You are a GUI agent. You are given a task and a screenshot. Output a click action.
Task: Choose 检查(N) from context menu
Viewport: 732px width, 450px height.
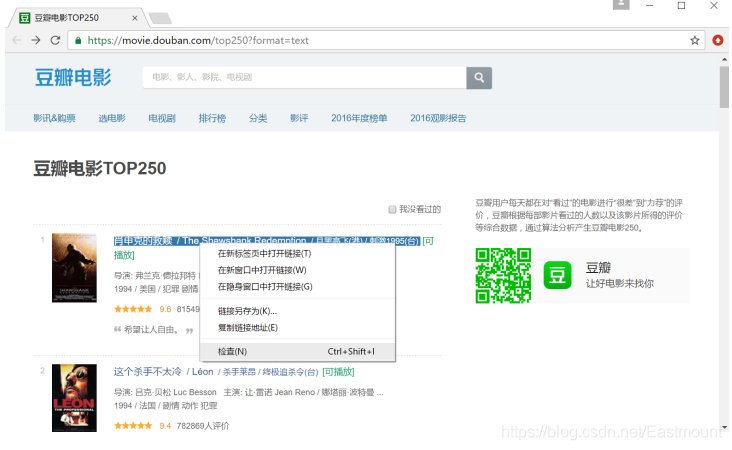click(x=297, y=352)
